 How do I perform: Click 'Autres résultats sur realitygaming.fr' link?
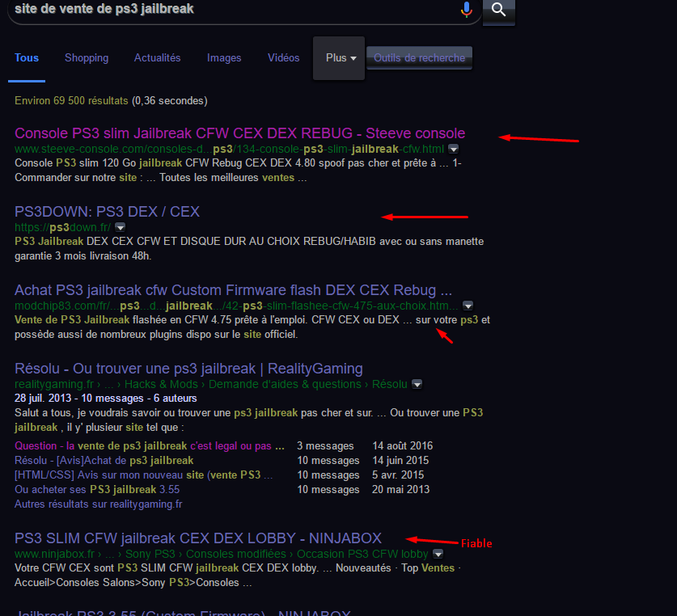[x=99, y=504]
